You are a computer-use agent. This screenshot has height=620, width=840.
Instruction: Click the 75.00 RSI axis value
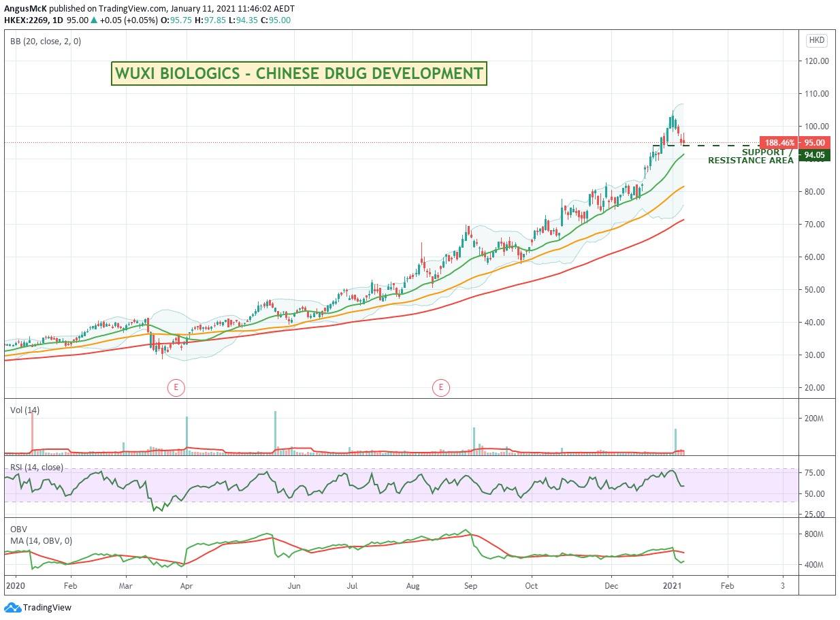point(815,472)
